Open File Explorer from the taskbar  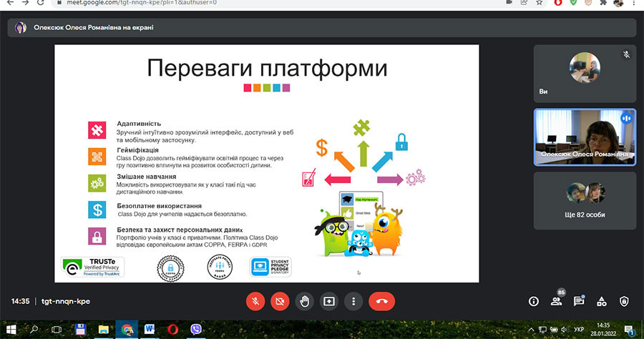coord(104,330)
